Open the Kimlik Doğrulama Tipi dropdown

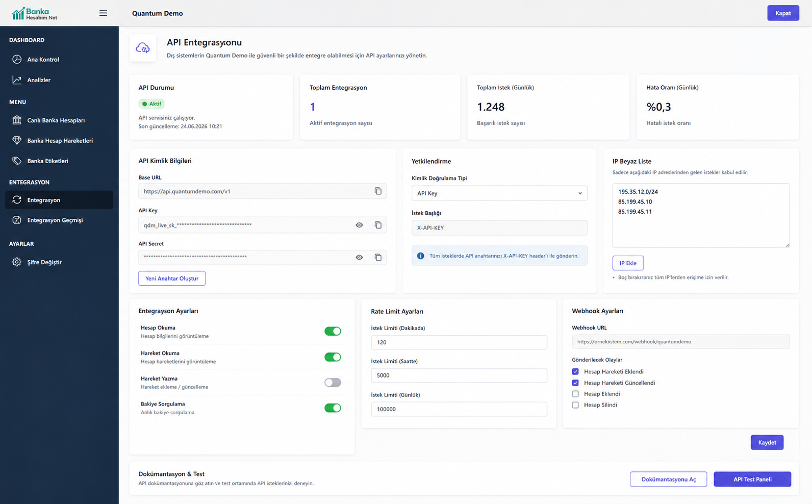coord(499,193)
